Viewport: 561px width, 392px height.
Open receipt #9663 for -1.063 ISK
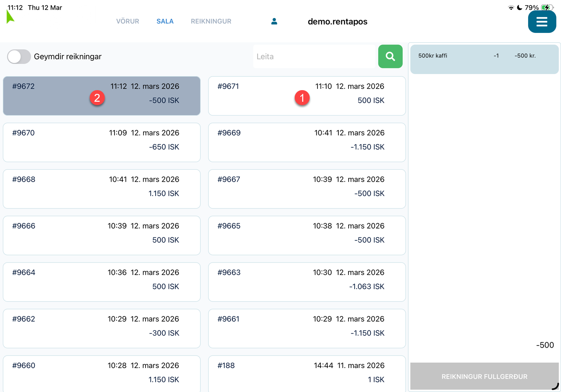point(307,282)
